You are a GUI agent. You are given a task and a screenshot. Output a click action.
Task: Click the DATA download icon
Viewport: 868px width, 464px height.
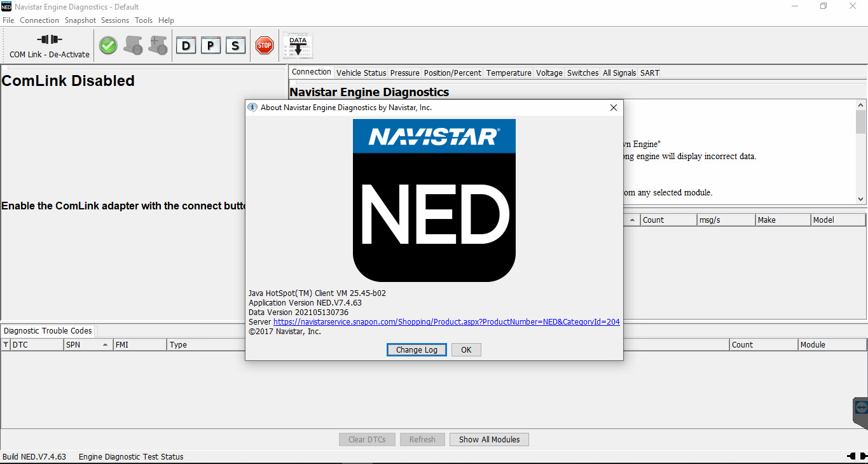tap(298, 46)
